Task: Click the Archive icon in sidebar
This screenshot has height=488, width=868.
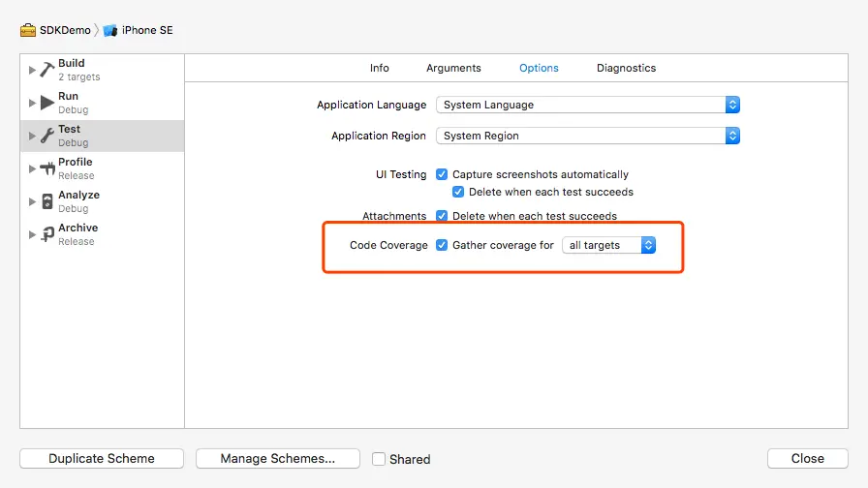Action: click(47, 234)
